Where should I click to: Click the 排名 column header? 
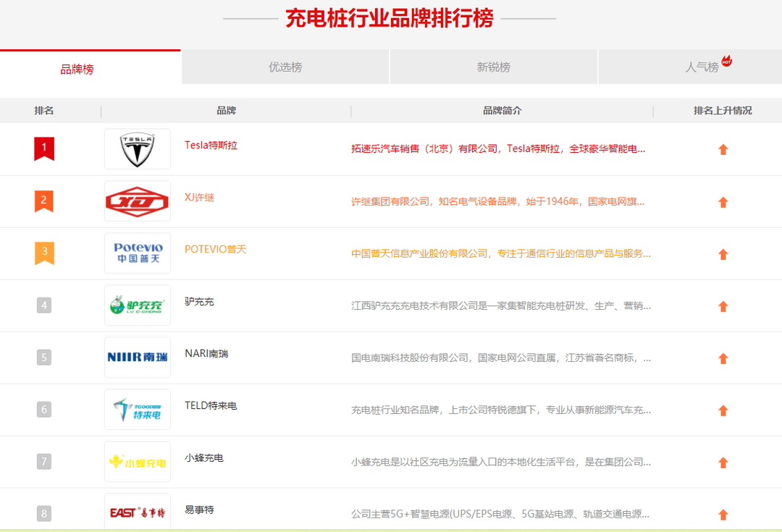click(44, 111)
